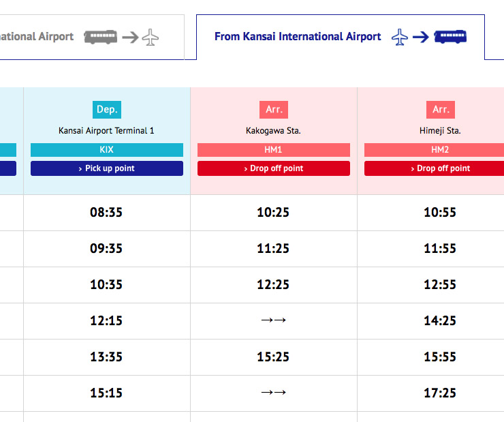
Task: Click the HM2 stop code label
Action: [x=434, y=149]
